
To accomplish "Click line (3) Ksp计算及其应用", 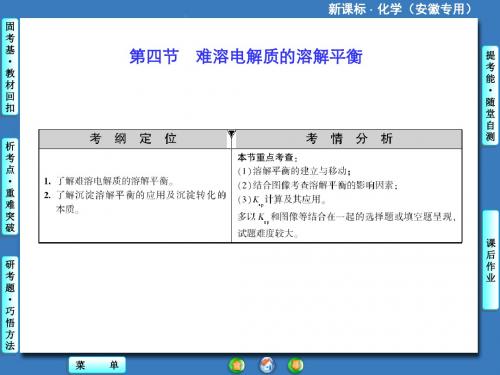I will pos(282,200).
